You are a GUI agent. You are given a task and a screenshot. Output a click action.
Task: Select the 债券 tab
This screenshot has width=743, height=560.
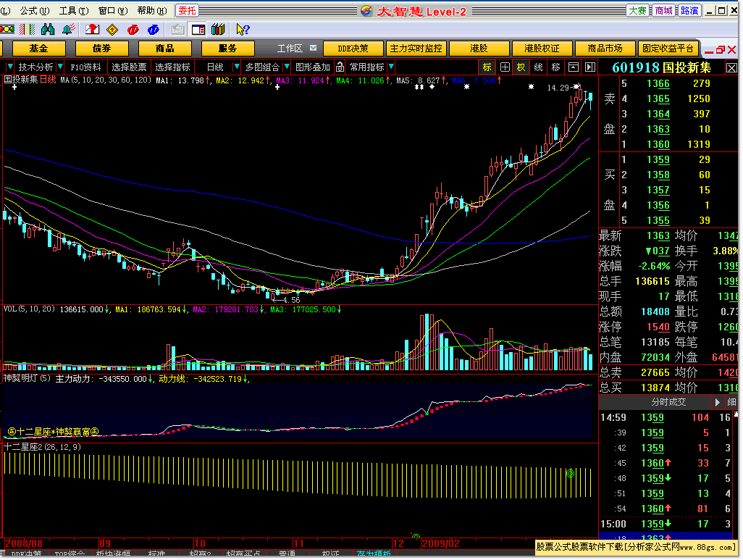pos(102,49)
